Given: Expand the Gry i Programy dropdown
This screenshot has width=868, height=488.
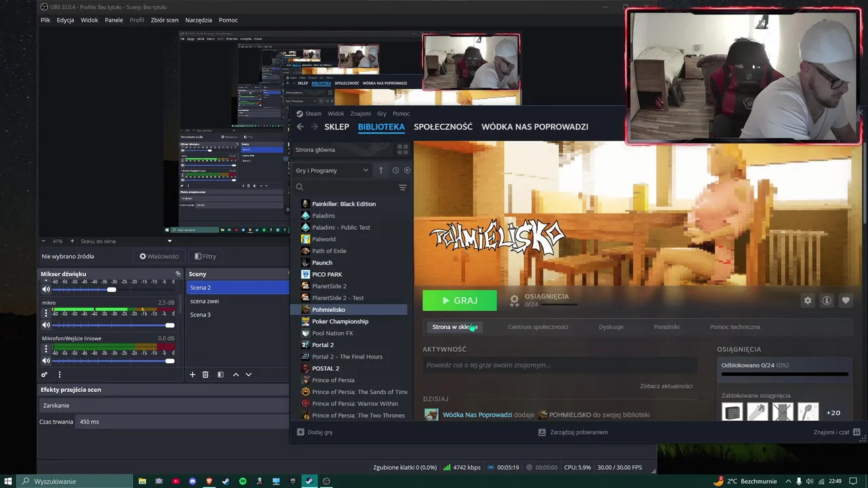Looking at the screenshot, I should (x=332, y=170).
